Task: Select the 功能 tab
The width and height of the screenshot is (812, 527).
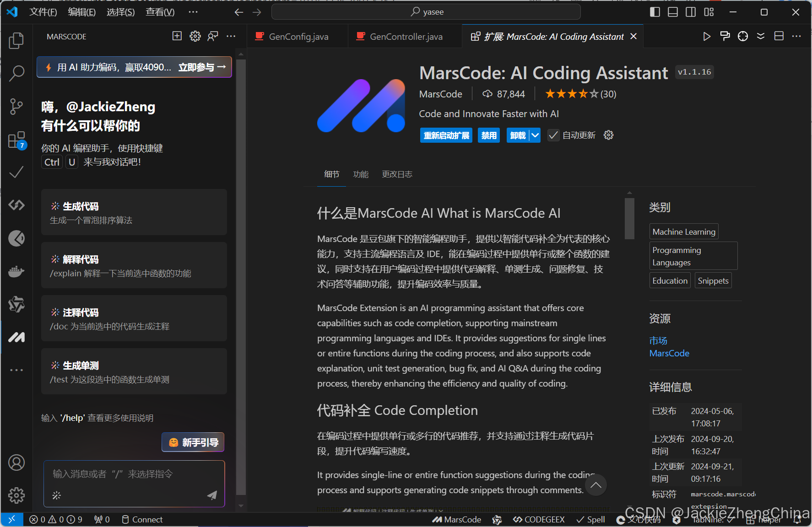Action: click(x=361, y=174)
